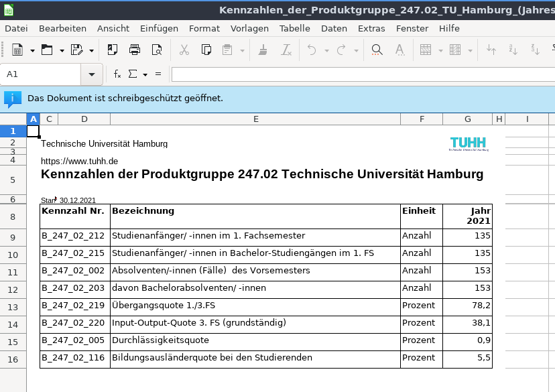Click the Print icon

[x=135, y=50]
